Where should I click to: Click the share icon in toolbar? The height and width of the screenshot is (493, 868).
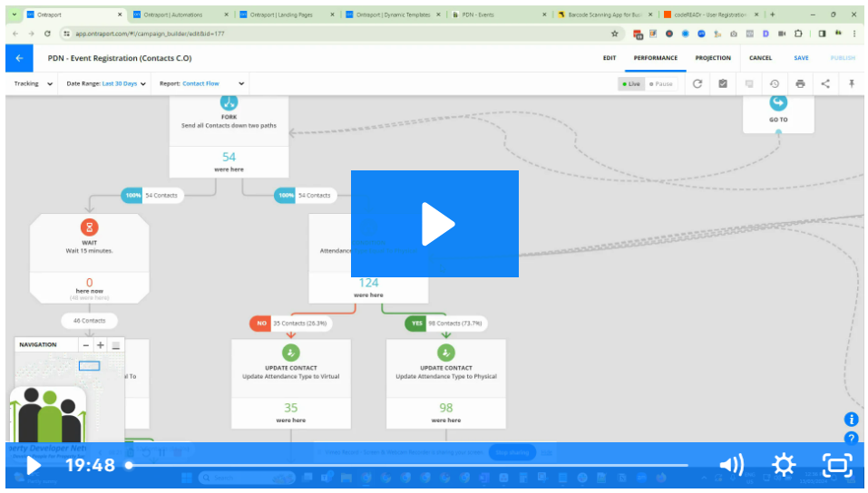pos(825,83)
